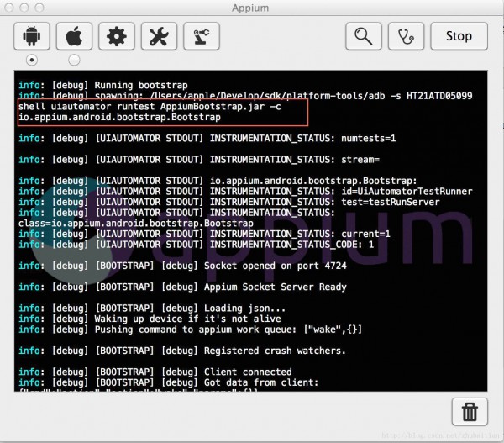This screenshot has width=504, height=443.
Task: Stop the Appium server
Action: (459, 36)
